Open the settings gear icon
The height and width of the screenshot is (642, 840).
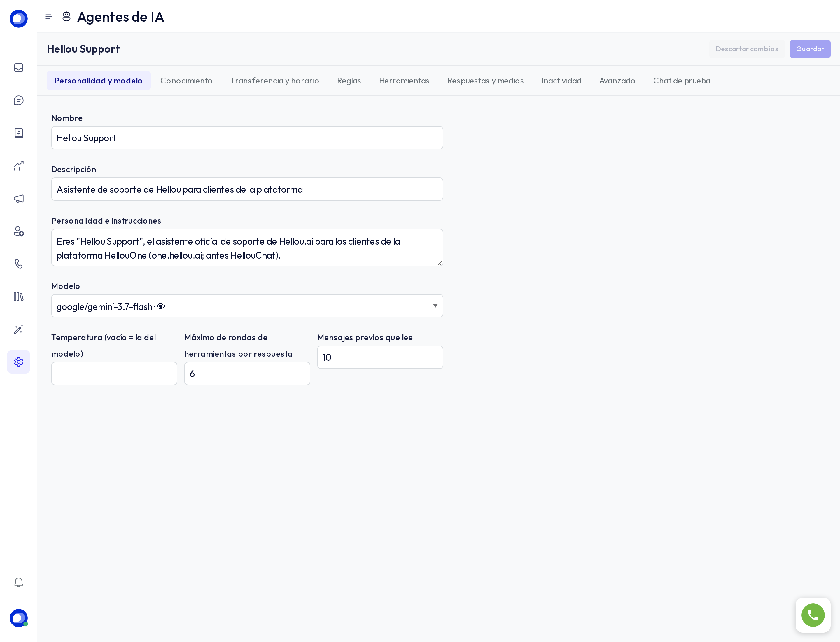19,362
